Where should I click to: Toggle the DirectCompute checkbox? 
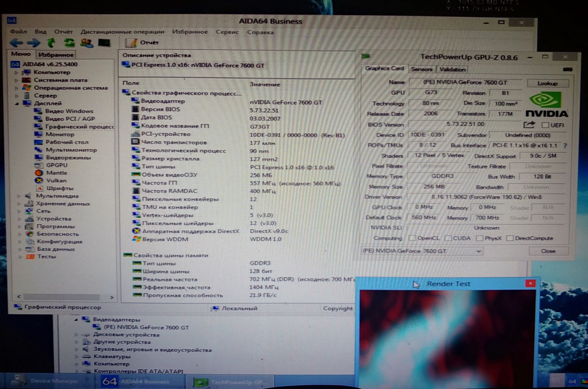510,238
